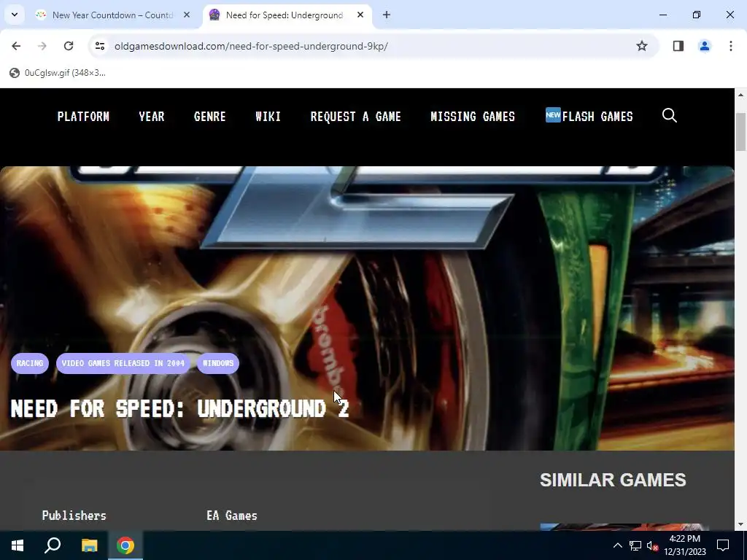
Task: Click the page vertical scrollbar thumb
Action: pos(741,132)
